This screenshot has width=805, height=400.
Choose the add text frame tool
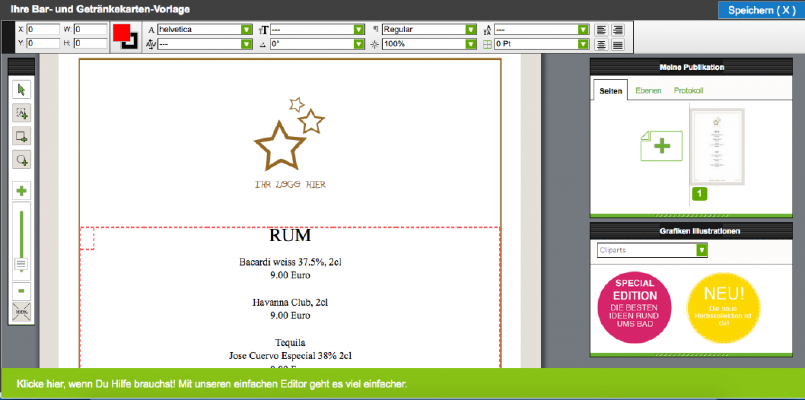[21, 113]
